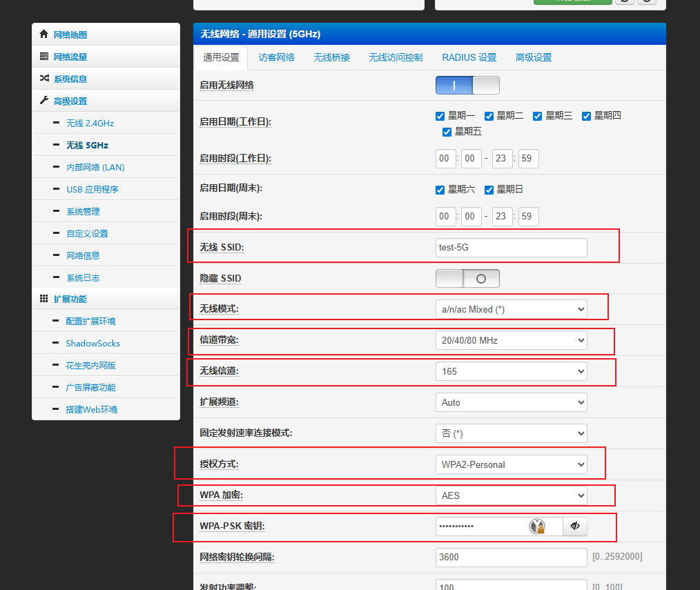Image resolution: width=700 pixels, height=590 pixels.
Task: Open the 固定发射速率连接模式 dropdown
Action: [x=511, y=433]
